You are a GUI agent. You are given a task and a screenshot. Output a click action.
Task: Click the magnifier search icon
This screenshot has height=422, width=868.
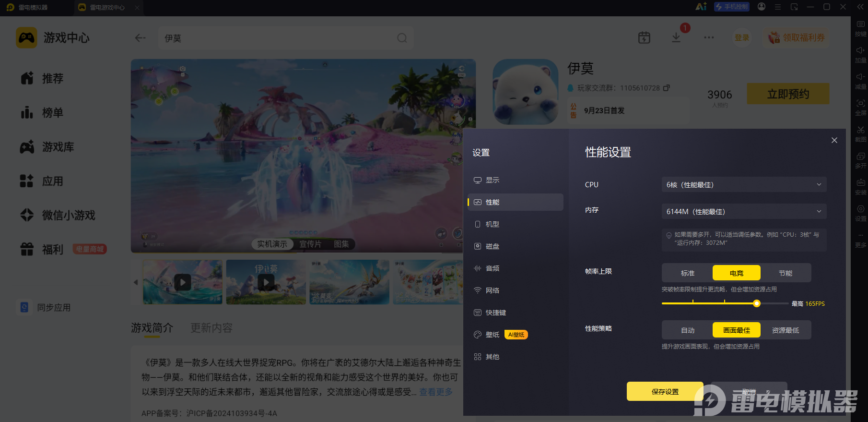pyautogui.click(x=402, y=38)
